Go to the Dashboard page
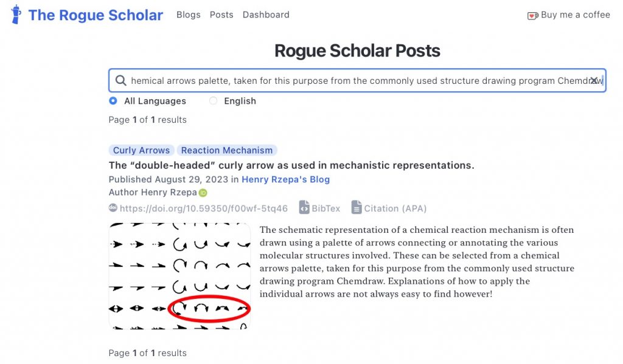Image resolution: width=623 pixels, height=364 pixels. 266,15
